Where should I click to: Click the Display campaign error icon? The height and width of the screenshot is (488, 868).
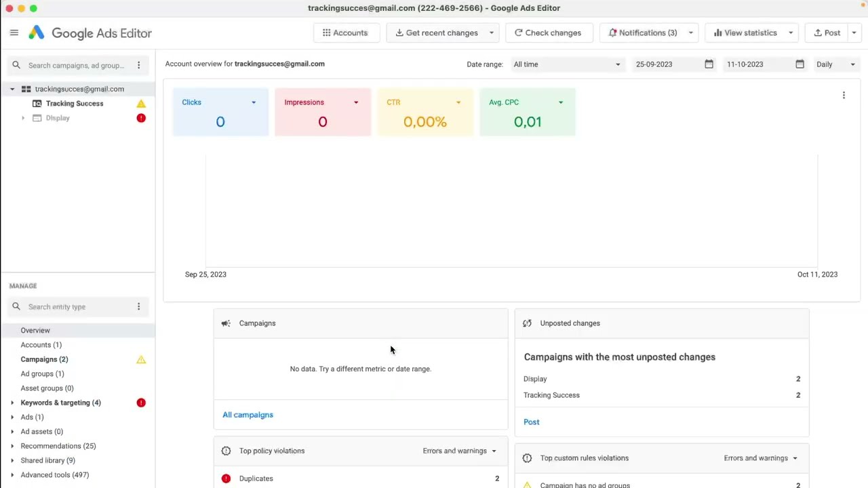[x=141, y=118]
